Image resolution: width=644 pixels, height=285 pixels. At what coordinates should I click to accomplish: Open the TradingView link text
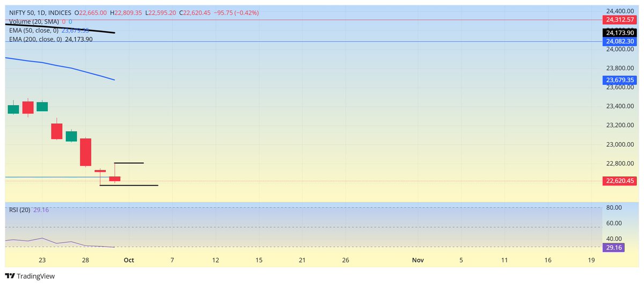[x=35, y=276]
